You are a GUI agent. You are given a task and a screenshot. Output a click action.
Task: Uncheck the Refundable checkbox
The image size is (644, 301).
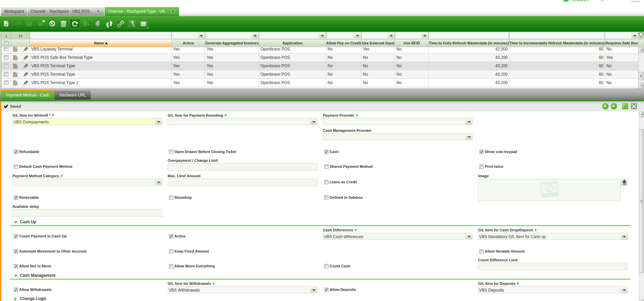click(x=16, y=152)
